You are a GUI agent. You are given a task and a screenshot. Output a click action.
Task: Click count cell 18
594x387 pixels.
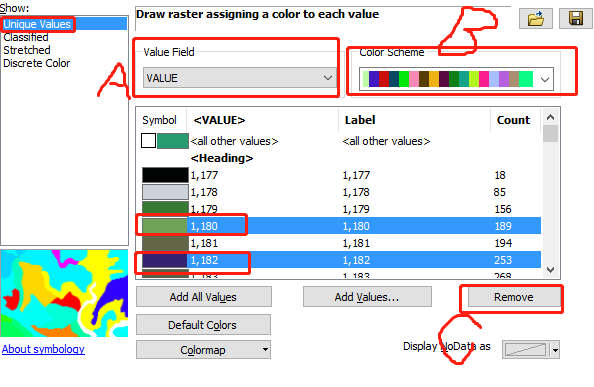tap(500, 175)
